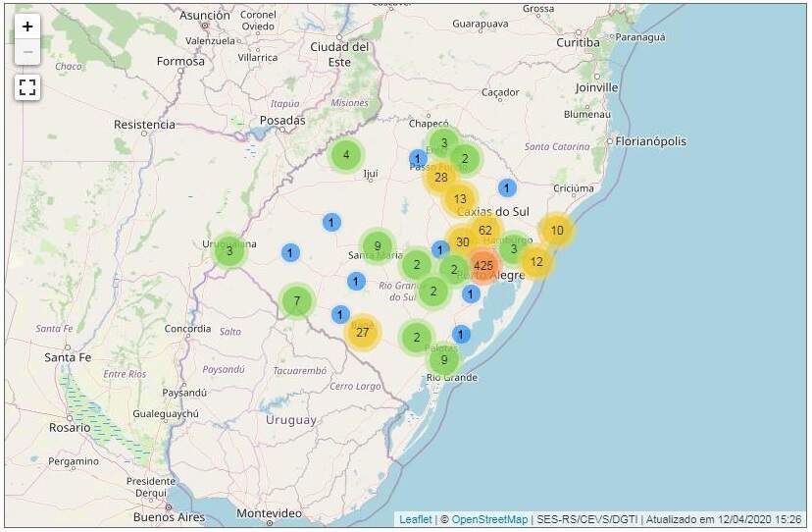The image size is (812, 532).
Task: Open the Leaflet attribution link
Action: [x=415, y=519]
